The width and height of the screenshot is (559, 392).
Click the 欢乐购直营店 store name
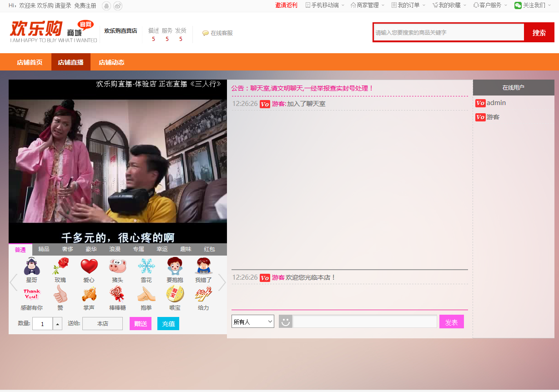121,31
